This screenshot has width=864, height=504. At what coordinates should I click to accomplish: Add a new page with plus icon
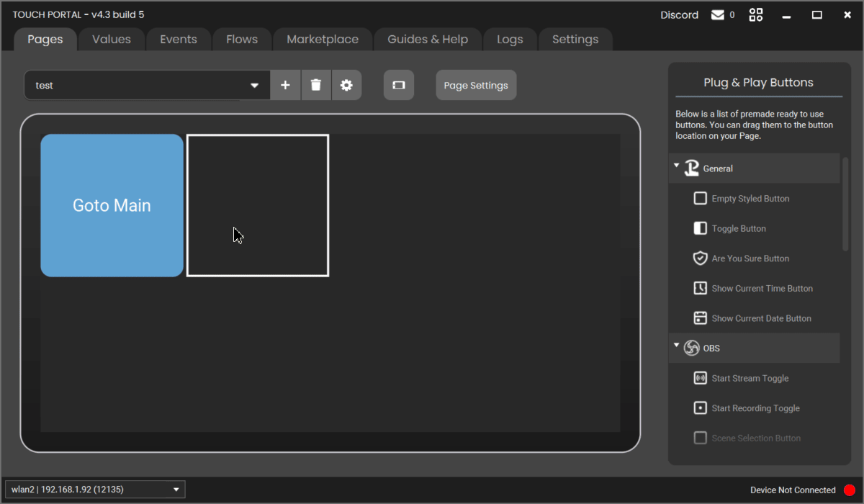[x=285, y=85]
